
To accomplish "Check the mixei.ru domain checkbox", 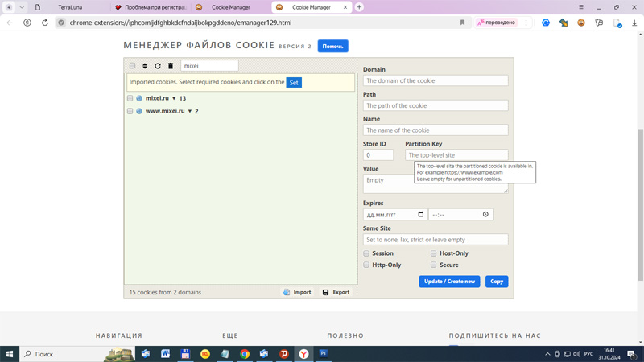I will [x=130, y=98].
